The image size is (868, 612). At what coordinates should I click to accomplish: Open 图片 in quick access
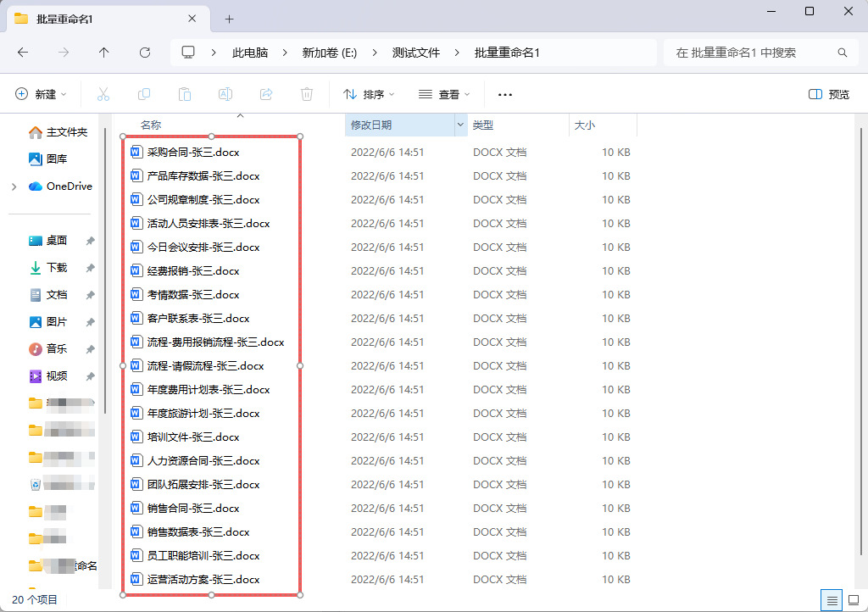[x=47, y=321]
